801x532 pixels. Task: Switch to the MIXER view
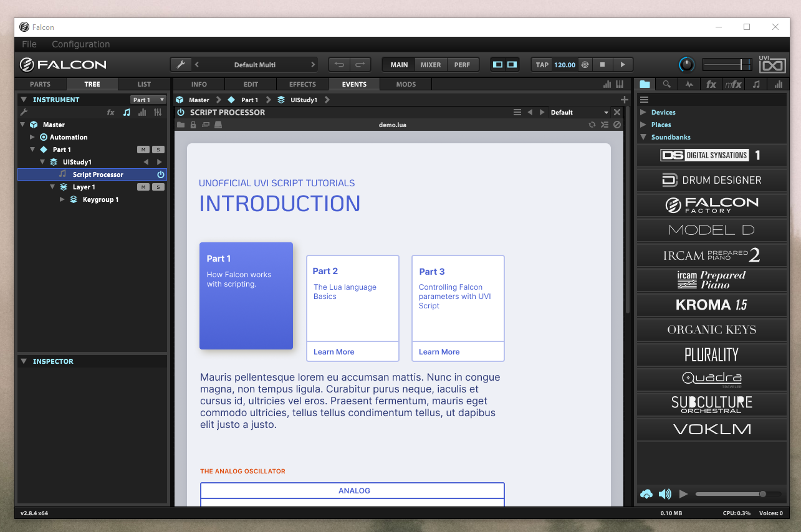(x=430, y=65)
